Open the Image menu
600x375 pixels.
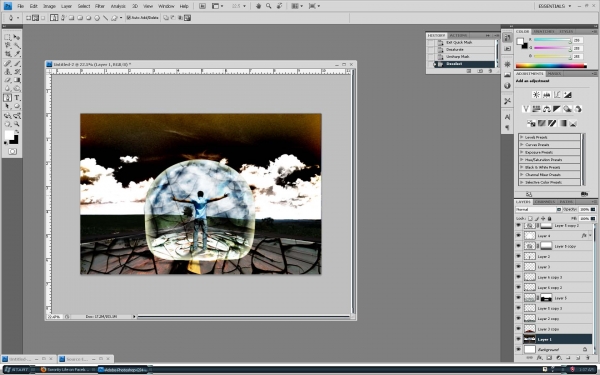click(x=49, y=6)
